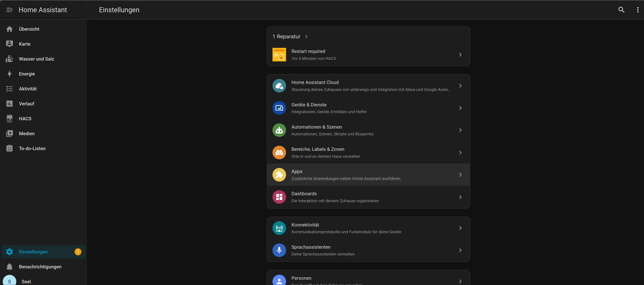Open the three-dot overflow menu
This screenshot has height=285, width=644.
click(x=638, y=10)
